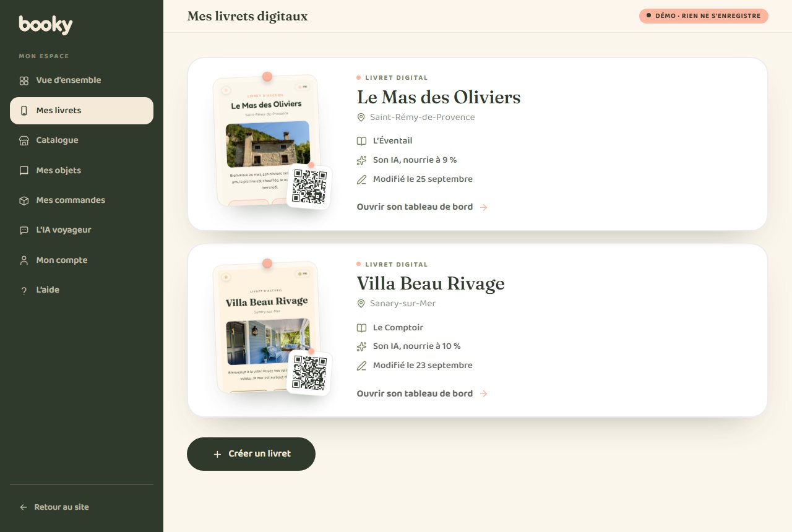Open the L'IA voyageur page
The width and height of the screenshot is (792, 532).
pyautogui.click(x=82, y=230)
